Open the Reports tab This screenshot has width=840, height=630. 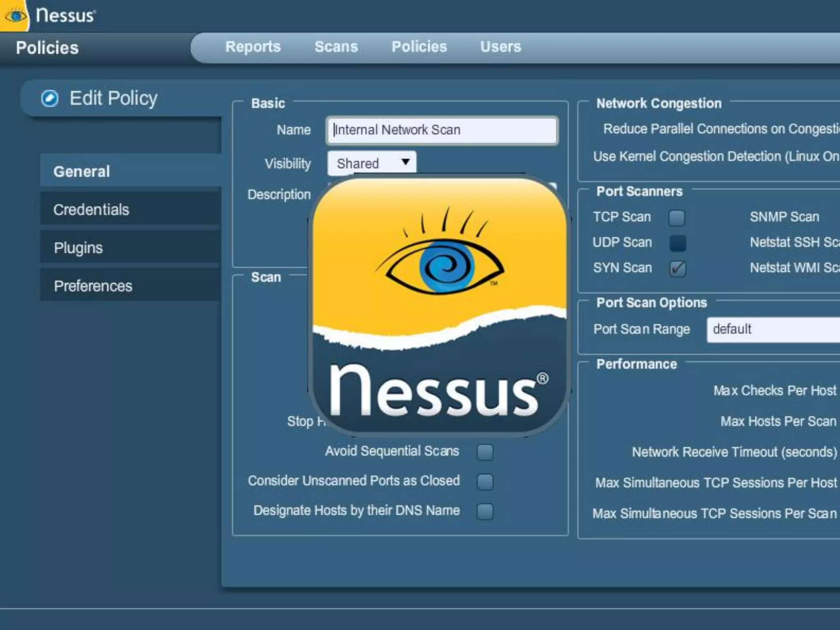tap(253, 47)
